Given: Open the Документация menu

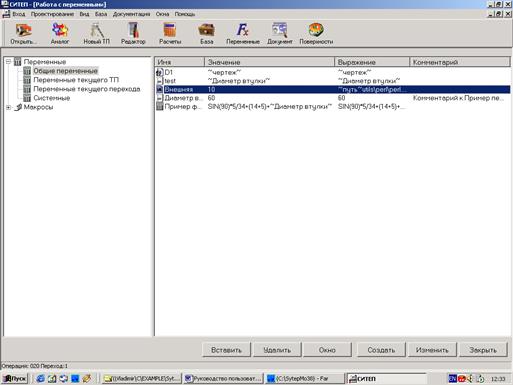Looking at the screenshot, I should pos(131,14).
